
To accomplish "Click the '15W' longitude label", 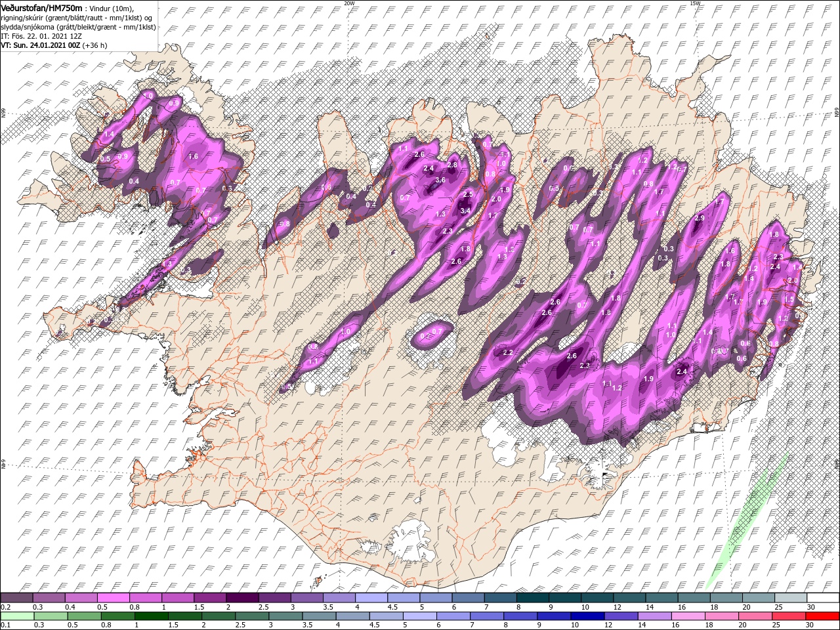I will (x=695, y=3).
